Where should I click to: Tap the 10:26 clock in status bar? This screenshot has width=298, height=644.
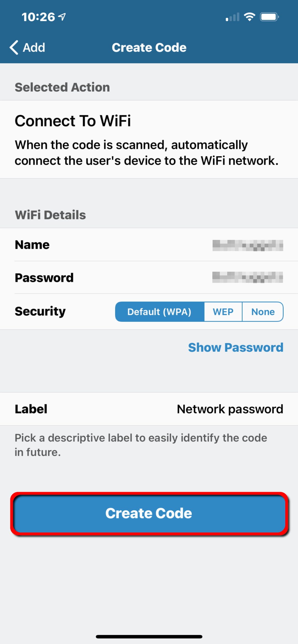click(x=38, y=17)
